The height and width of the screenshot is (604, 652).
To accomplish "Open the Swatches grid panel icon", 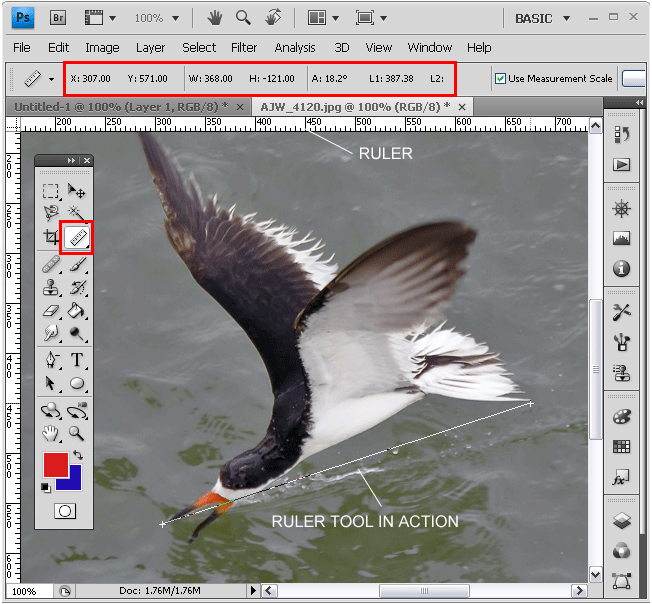I will click(621, 446).
